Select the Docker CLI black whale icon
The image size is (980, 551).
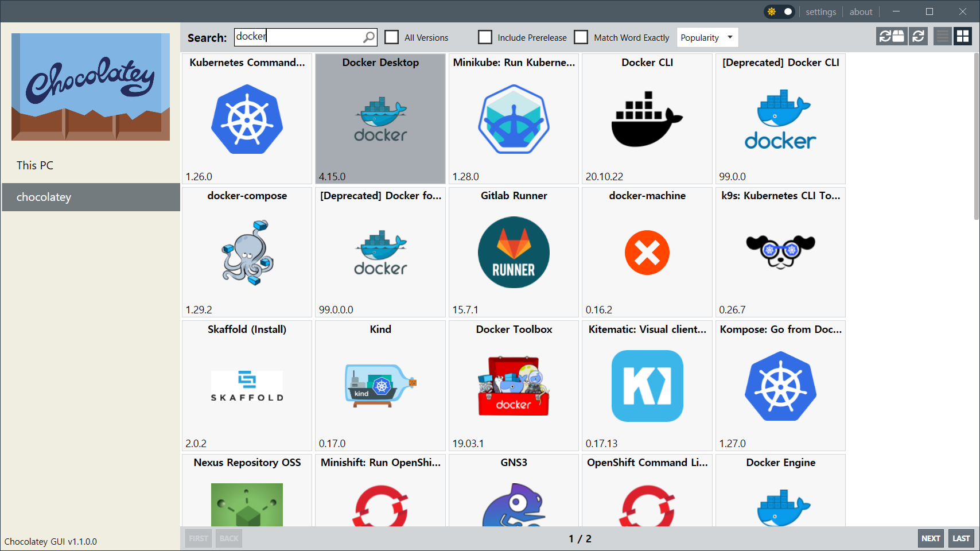[647, 119]
